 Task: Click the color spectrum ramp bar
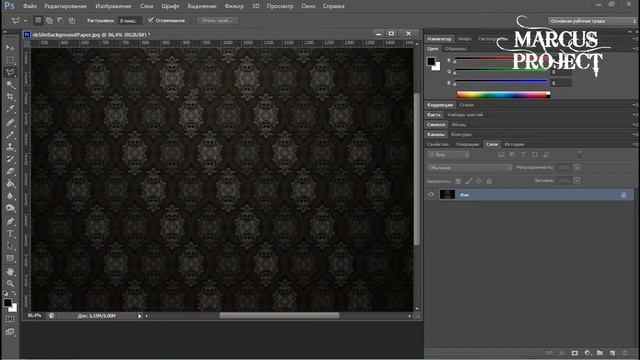[x=503, y=95]
